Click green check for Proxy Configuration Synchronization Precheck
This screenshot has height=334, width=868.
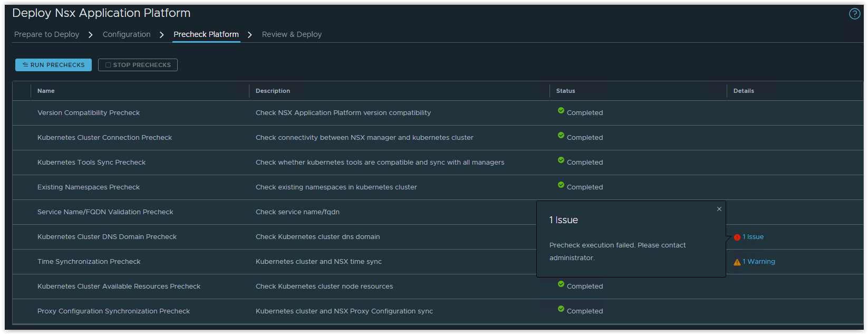pos(561,309)
